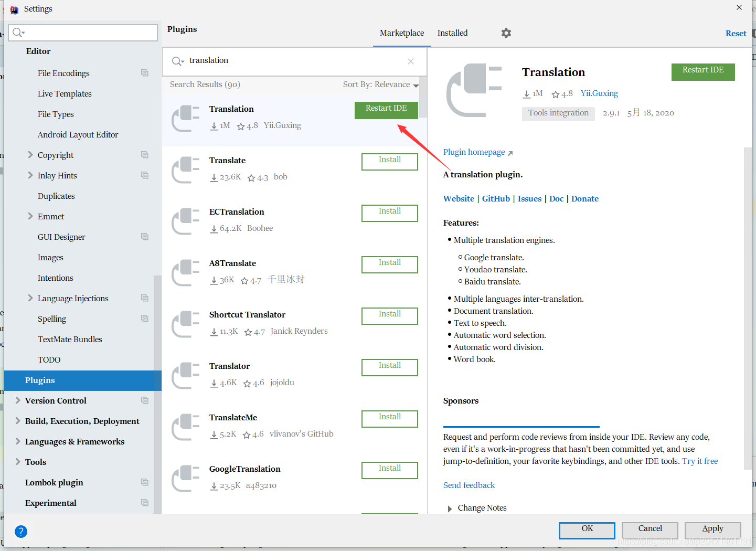756x551 pixels.
Task: Click the Cancel button
Action: coord(650,531)
